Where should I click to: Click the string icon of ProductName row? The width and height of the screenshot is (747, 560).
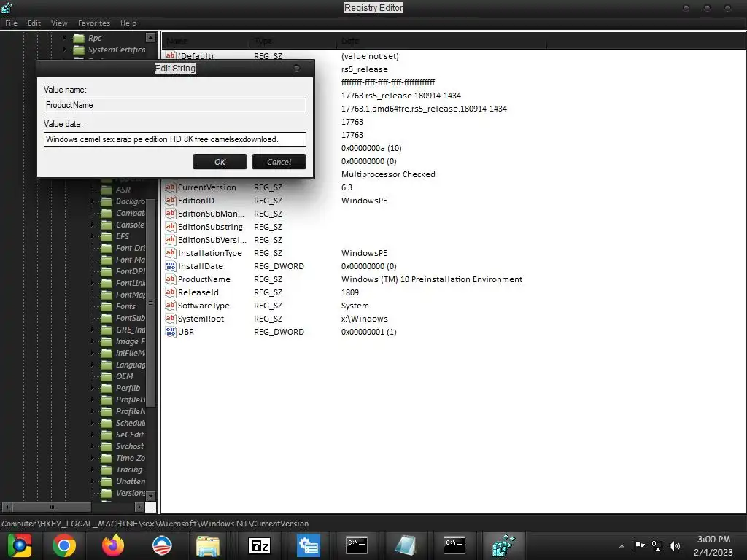[170, 279]
